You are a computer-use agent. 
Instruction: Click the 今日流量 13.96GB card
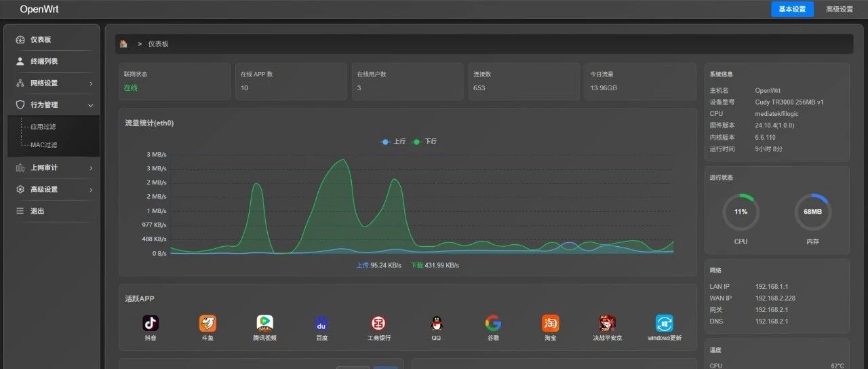pyautogui.click(x=641, y=81)
